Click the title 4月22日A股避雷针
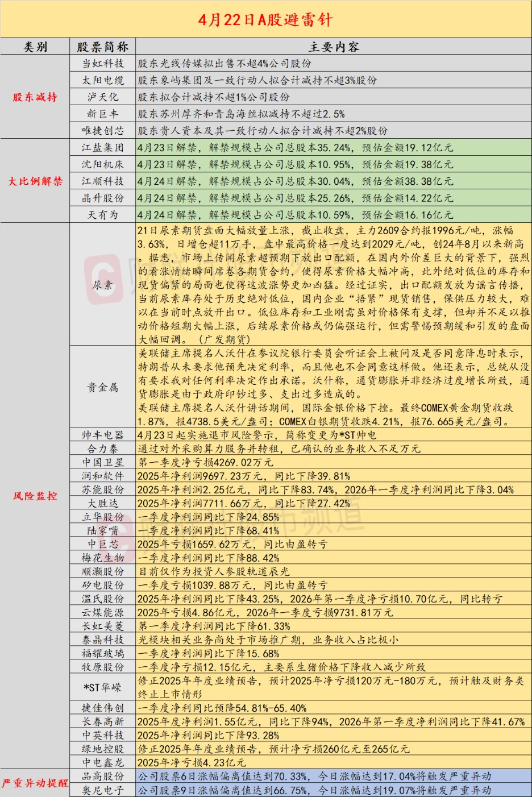 coord(265,20)
